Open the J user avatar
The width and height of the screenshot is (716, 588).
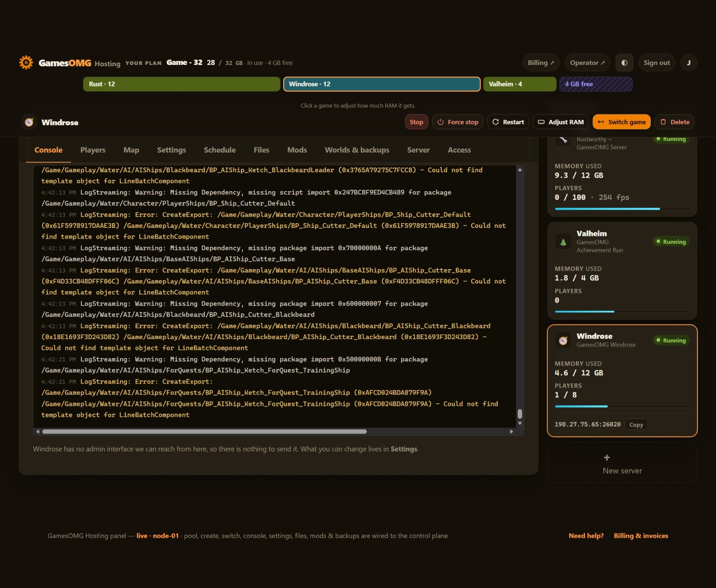(688, 63)
